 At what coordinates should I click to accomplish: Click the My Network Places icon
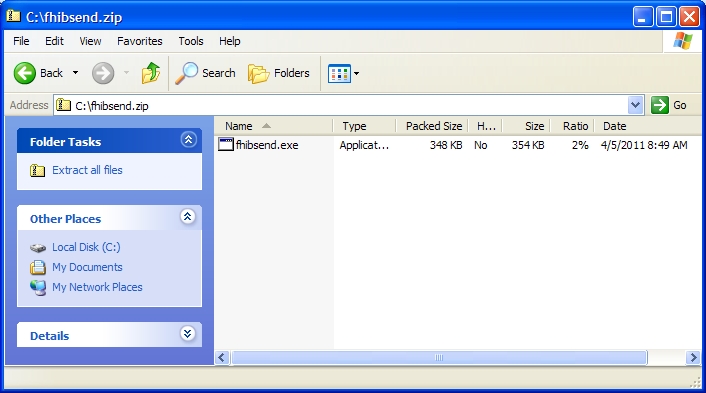pos(38,288)
